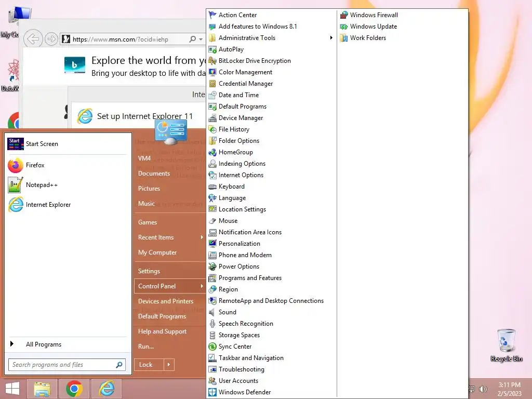
Task: Click the Credential Manager safe icon
Action: pos(212,84)
